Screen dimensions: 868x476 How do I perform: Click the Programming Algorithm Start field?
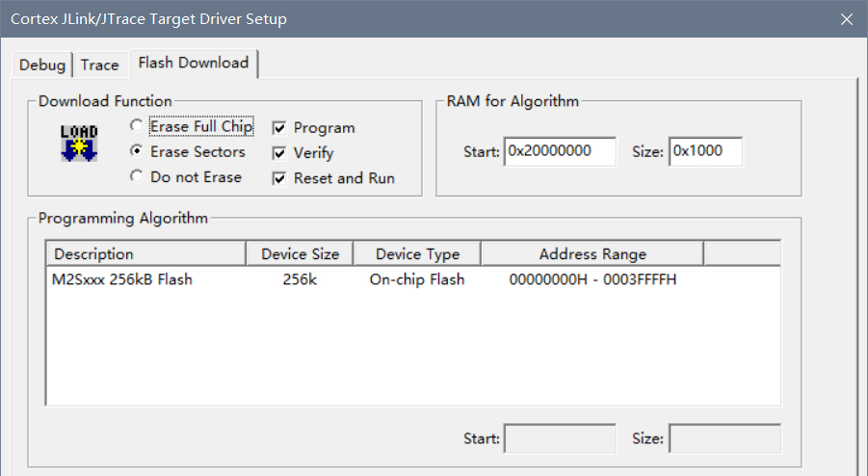click(560, 438)
